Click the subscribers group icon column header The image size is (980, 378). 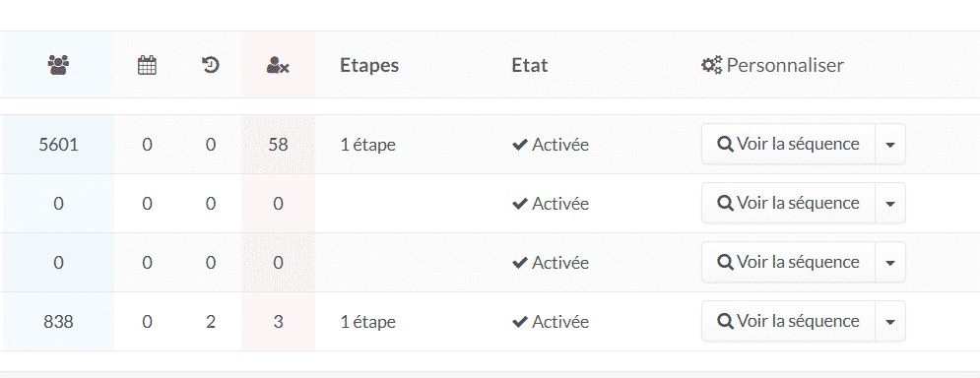58,65
